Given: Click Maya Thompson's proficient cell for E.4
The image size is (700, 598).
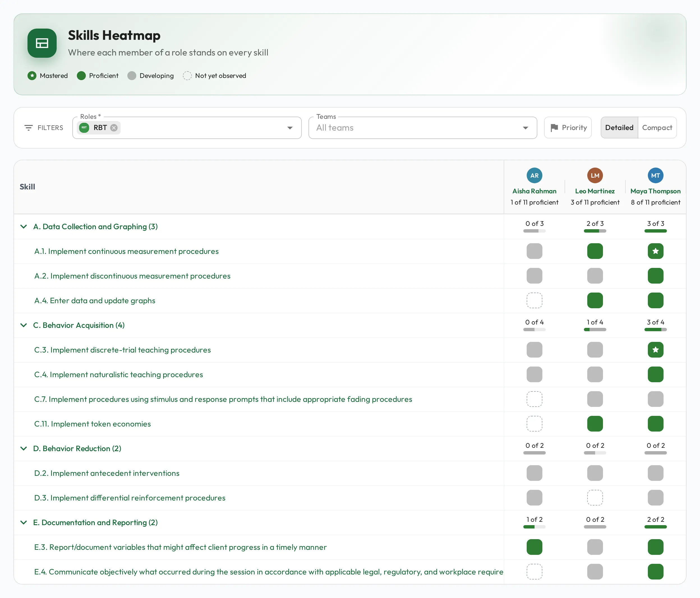Looking at the screenshot, I should [655, 572].
